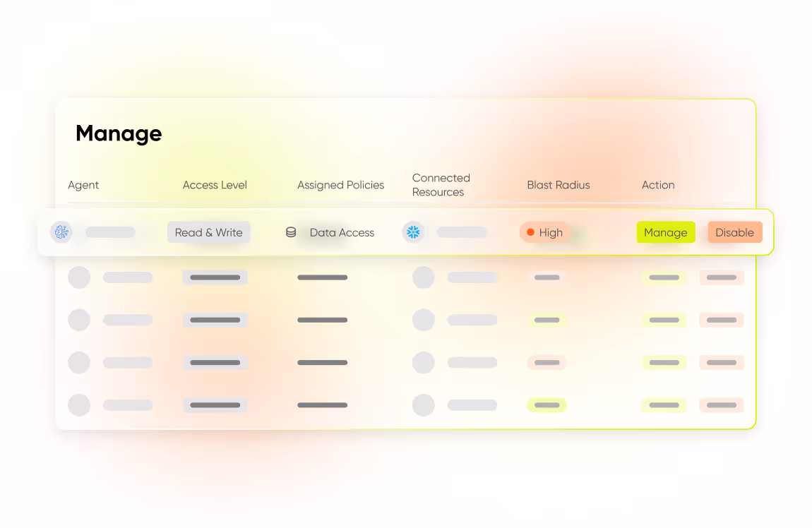812x528 pixels.
Task: Select the Snowflake connected resource icon
Action: point(414,232)
